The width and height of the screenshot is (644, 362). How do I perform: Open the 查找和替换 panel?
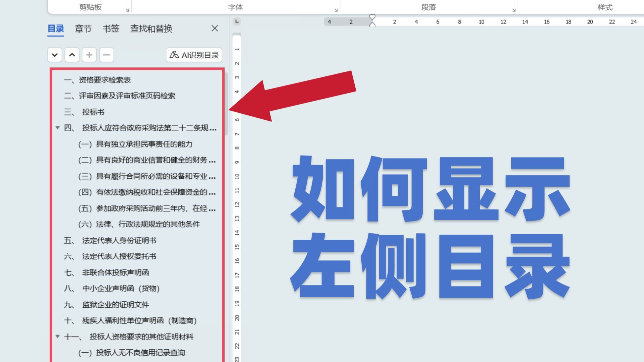pos(151,29)
